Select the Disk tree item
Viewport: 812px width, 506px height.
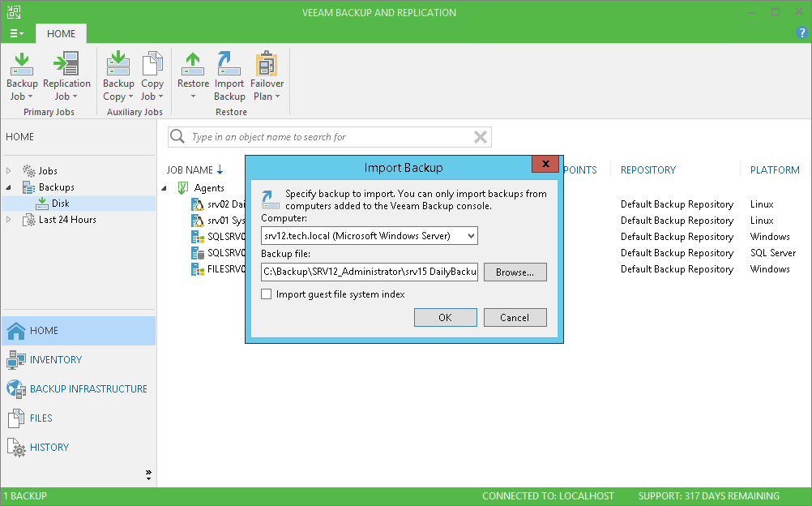coord(61,204)
